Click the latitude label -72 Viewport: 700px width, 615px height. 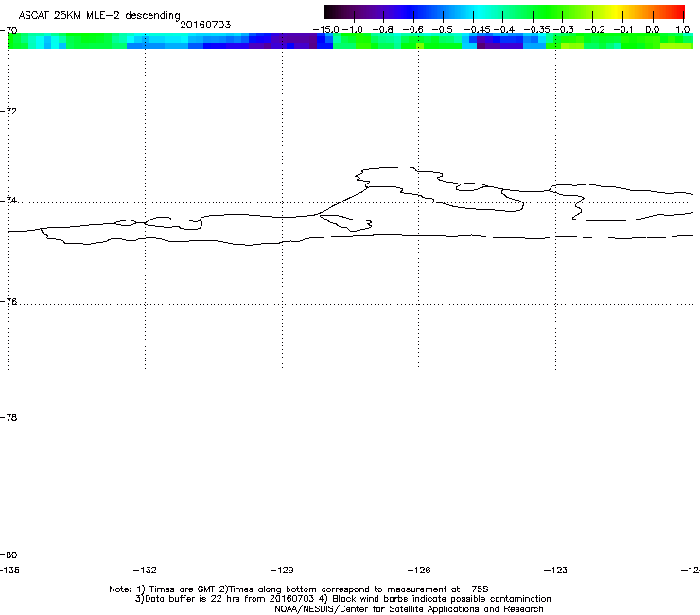[9, 111]
